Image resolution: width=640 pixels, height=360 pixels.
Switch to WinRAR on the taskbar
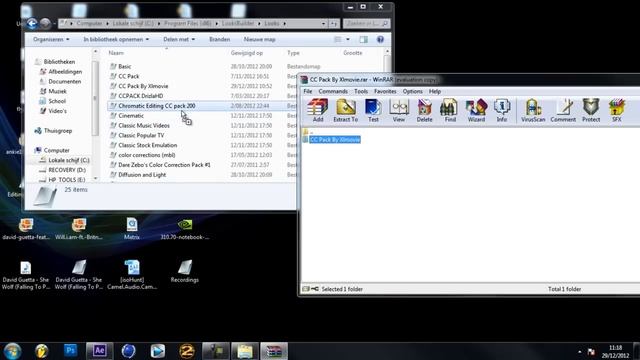(x=274, y=351)
